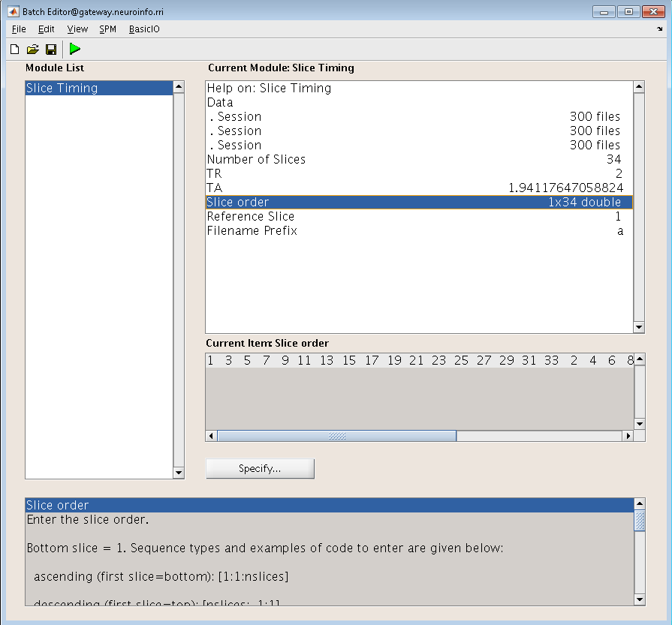Image resolution: width=672 pixels, height=625 pixels.
Task: Run the batch with green play icon
Action: [75, 49]
